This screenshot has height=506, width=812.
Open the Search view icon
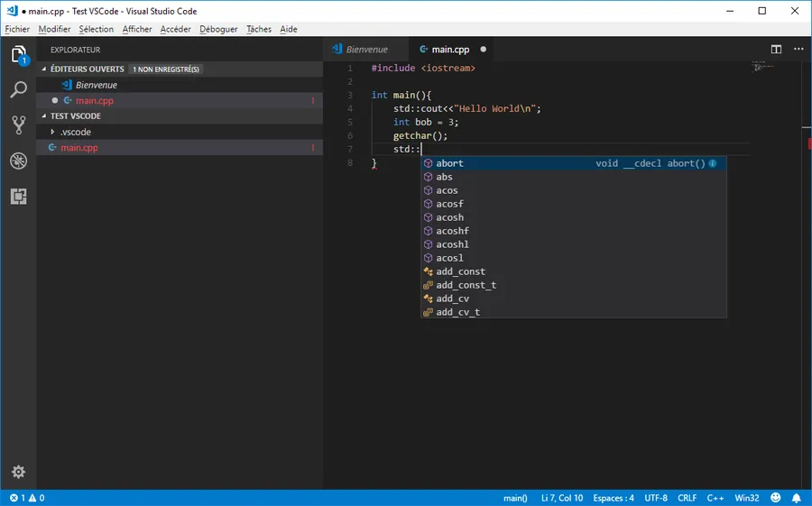(18, 90)
